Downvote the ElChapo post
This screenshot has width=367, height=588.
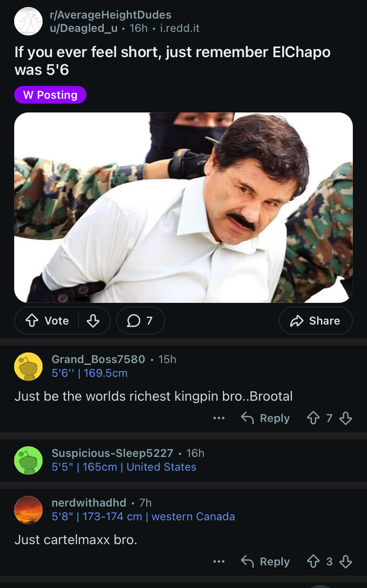(93, 321)
